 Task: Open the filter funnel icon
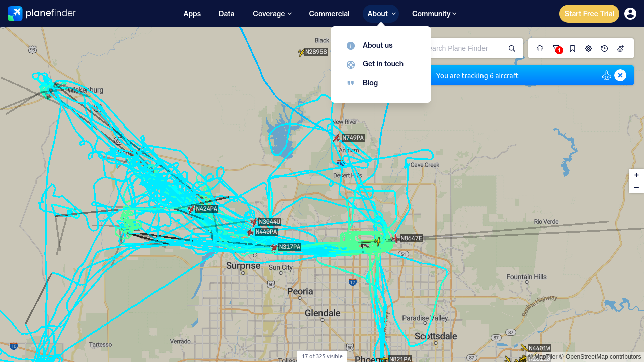[556, 48]
